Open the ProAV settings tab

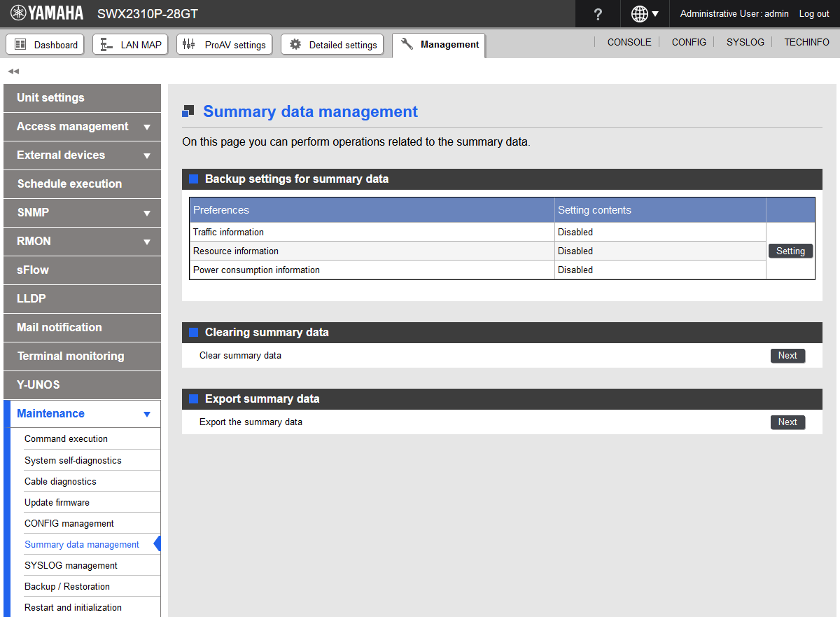coord(224,45)
